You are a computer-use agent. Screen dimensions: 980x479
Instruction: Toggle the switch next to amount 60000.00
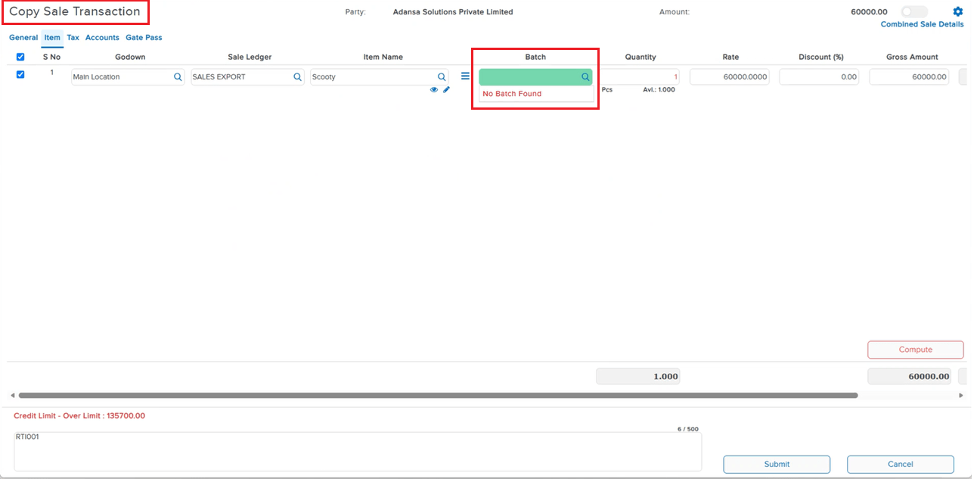914,11
